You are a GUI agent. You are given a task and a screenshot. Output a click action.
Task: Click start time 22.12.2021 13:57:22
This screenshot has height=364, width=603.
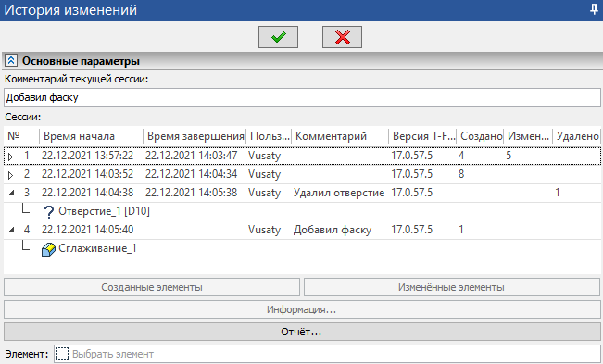pos(87,156)
